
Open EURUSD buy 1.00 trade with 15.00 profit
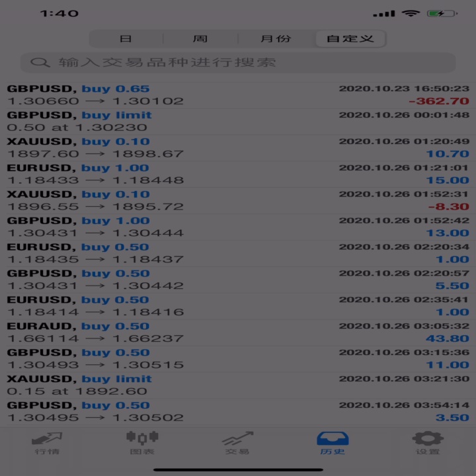(x=238, y=175)
